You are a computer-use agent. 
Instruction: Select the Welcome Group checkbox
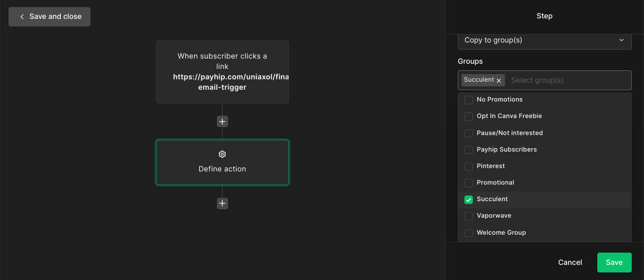click(469, 233)
